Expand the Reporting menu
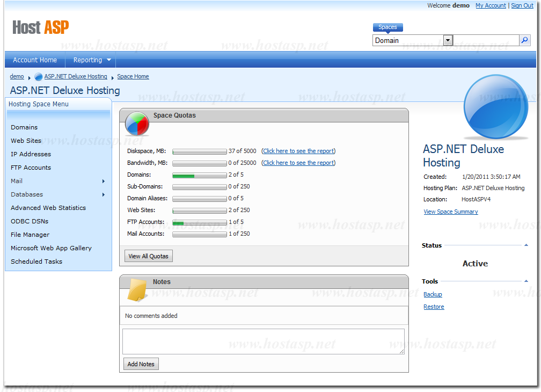This screenshot has width=541, height=392. tap(92, 60)
